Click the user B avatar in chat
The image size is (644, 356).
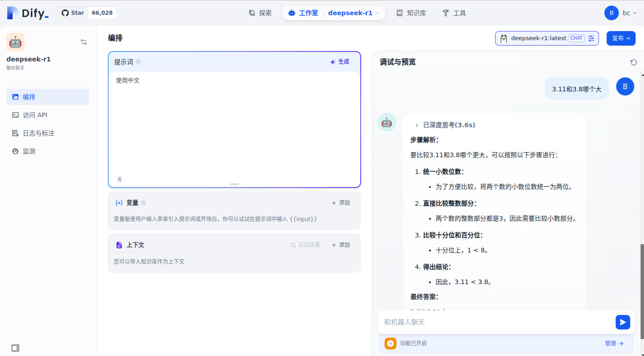pyautogui.click(x=625, y=87)
